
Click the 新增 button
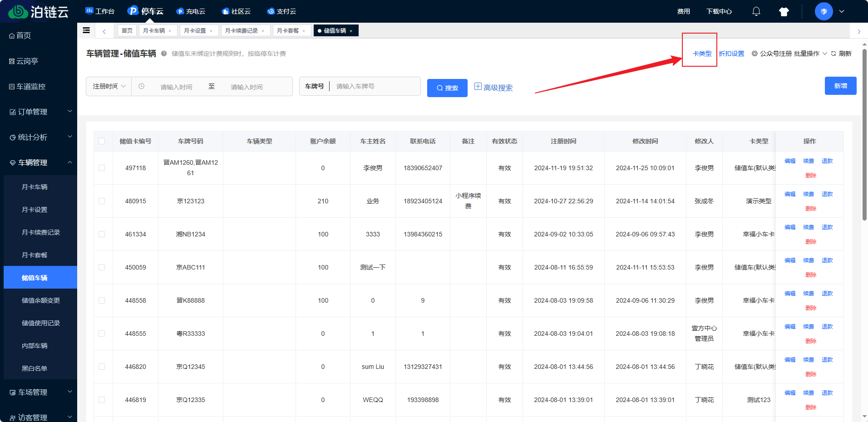pyautogui.click(x=840, y=86)
